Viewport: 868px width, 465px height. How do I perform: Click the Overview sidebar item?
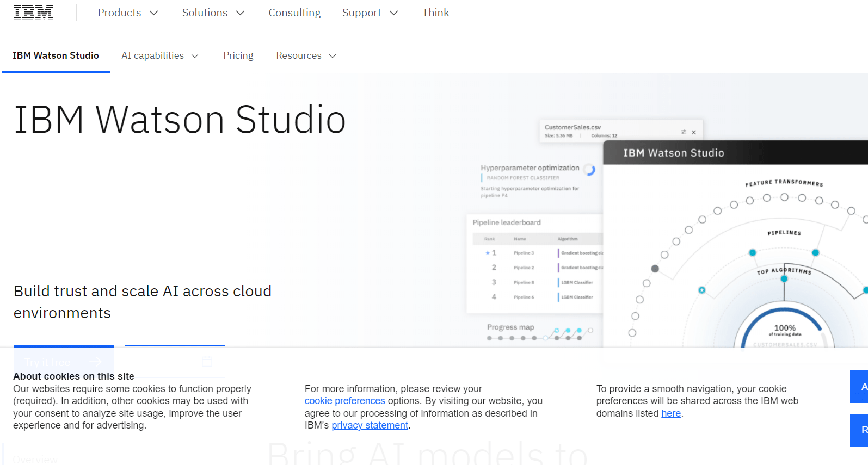click(35, 460)
